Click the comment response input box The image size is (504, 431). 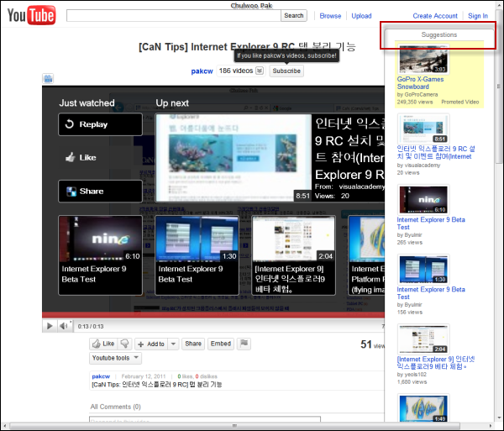coord(205,419)
